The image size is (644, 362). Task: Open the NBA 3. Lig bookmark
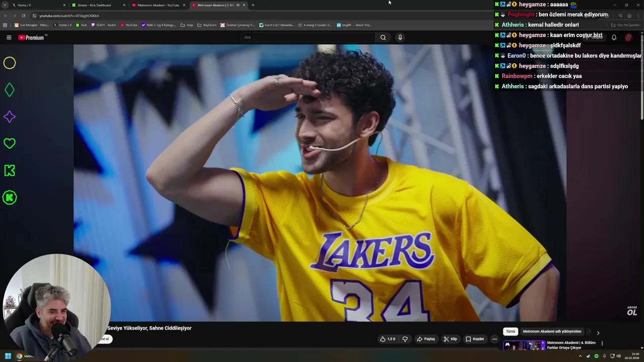click(x=158, y=25)
